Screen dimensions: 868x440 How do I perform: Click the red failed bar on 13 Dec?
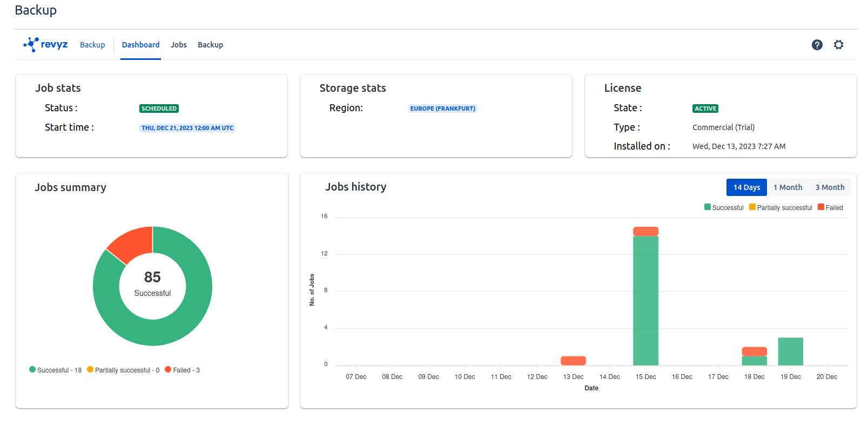pos(573,361)
